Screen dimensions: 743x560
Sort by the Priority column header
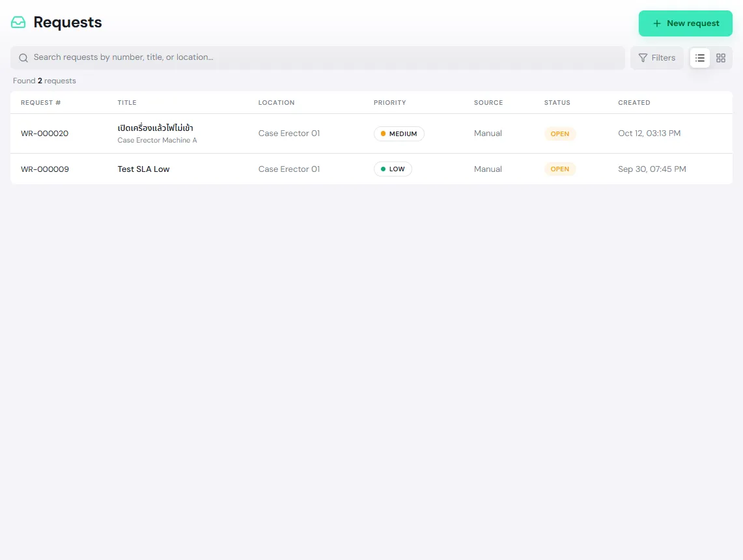389,102
